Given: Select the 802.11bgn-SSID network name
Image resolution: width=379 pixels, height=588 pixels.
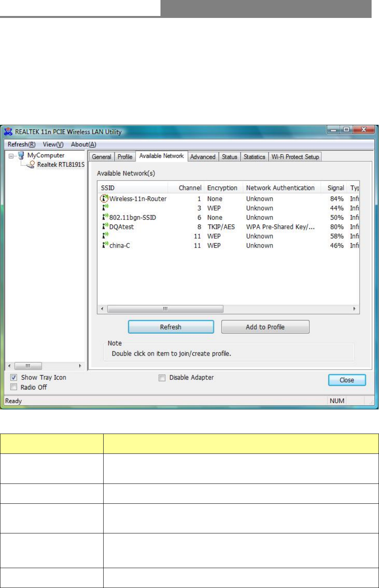Looking at the screenshot, I should coord(132,218).
